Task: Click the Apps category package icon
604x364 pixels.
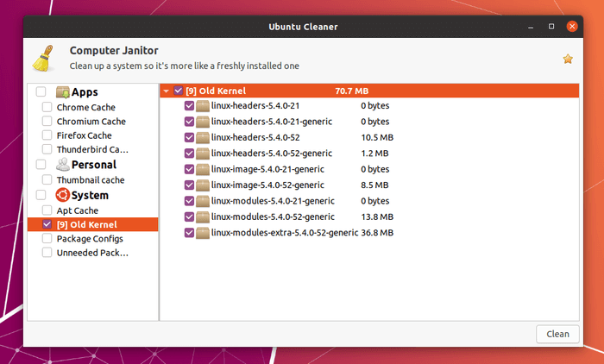Action: click(x=63, y=92)
